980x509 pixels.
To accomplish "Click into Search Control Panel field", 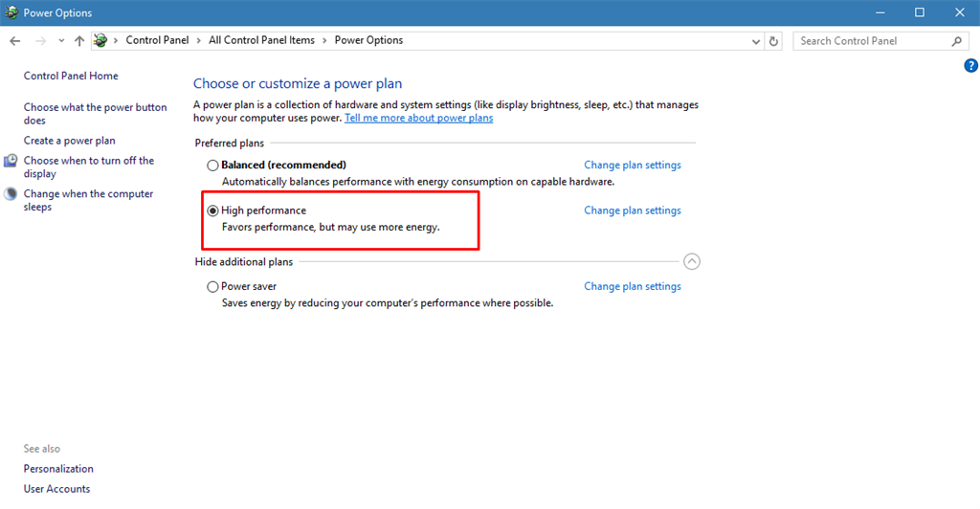I will 871,41.
